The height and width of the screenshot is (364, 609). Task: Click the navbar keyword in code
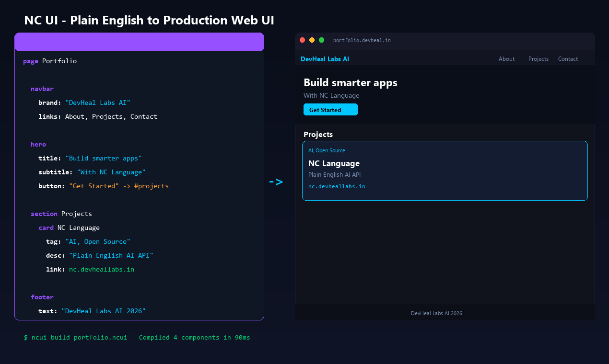point(42,89)
